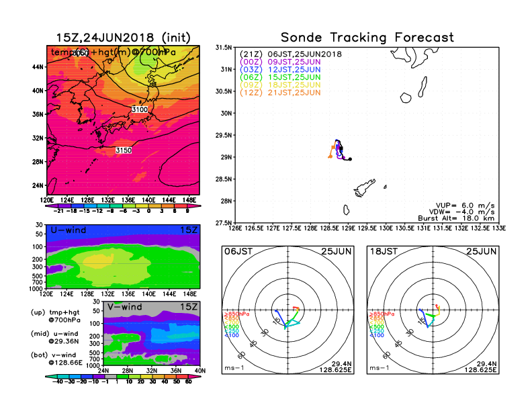Click the "V-wind" panel label

tap(124, 307)
